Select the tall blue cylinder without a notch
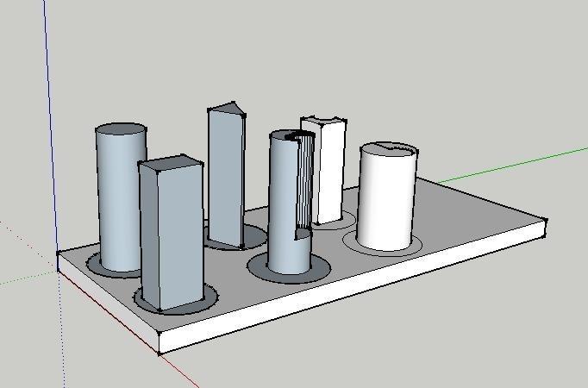 (121, 197)
